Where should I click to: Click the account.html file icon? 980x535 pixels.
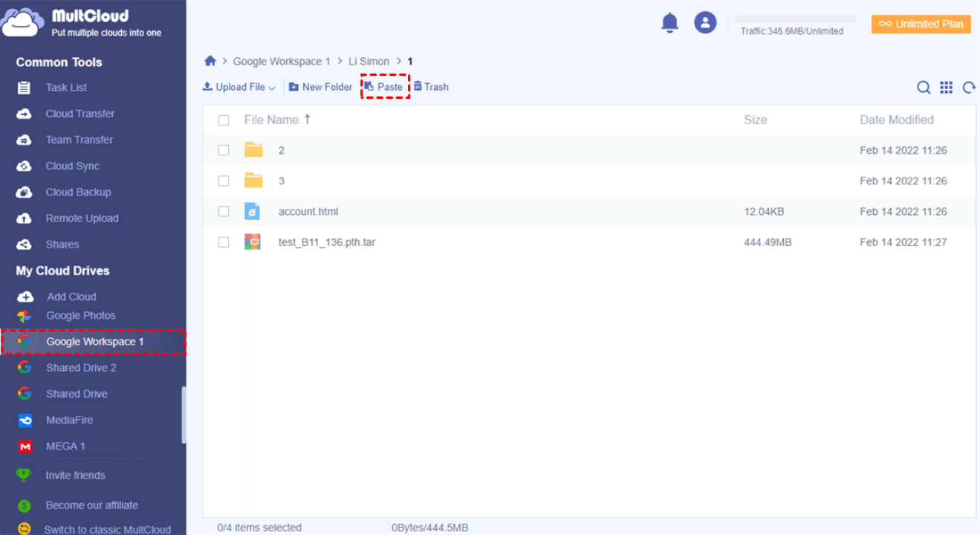click(x=253, y=212)
